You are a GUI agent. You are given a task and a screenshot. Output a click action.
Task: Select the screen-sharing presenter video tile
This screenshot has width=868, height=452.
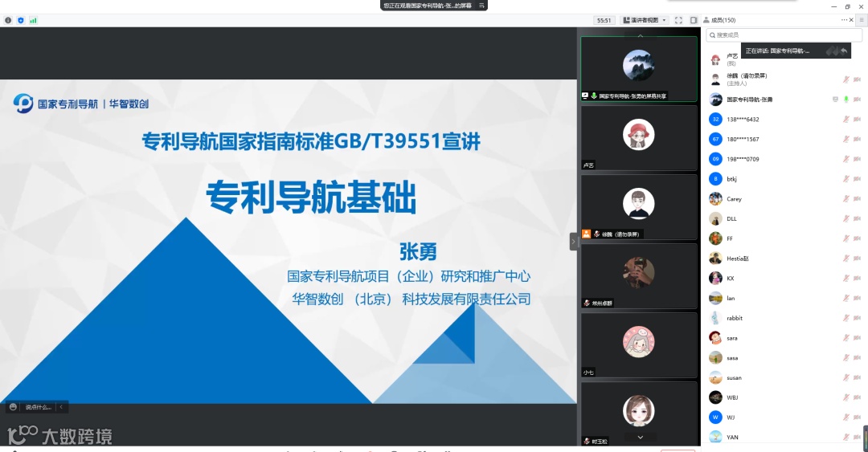coord(639,69)
